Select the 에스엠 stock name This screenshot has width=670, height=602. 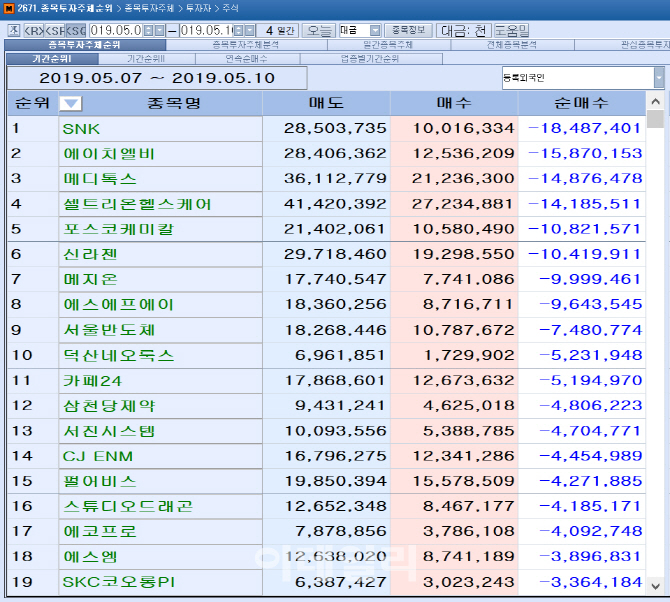coord(90,557)
